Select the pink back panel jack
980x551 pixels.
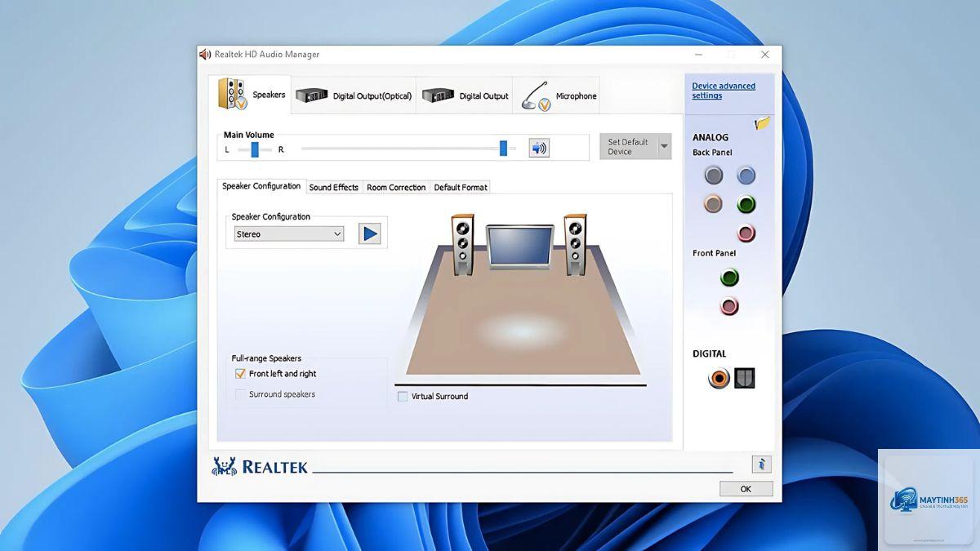[746, 233]
